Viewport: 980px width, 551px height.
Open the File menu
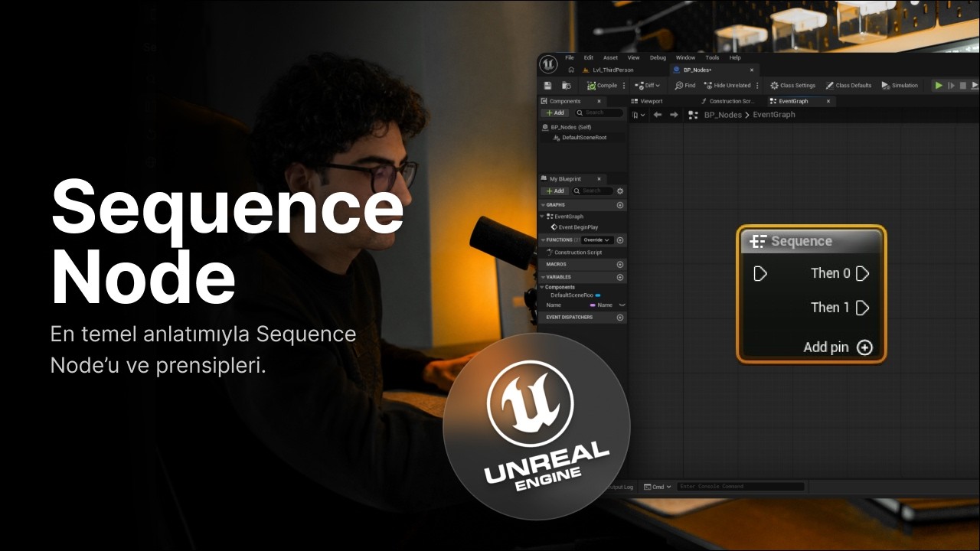(x=570, y=57)
